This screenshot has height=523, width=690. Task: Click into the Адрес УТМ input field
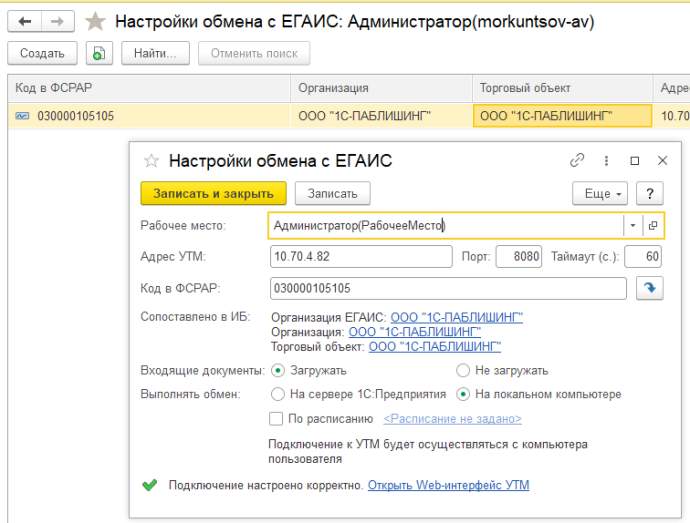(x=361, y=257)
